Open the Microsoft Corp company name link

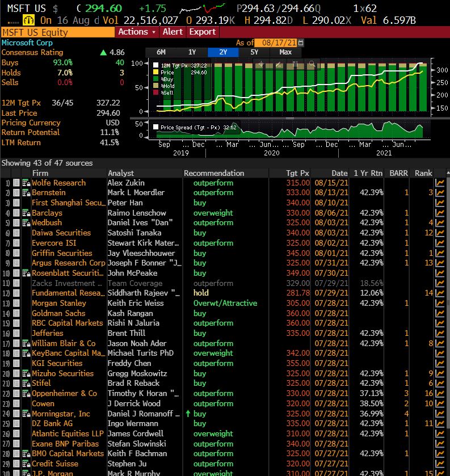[x=27, y=43]
